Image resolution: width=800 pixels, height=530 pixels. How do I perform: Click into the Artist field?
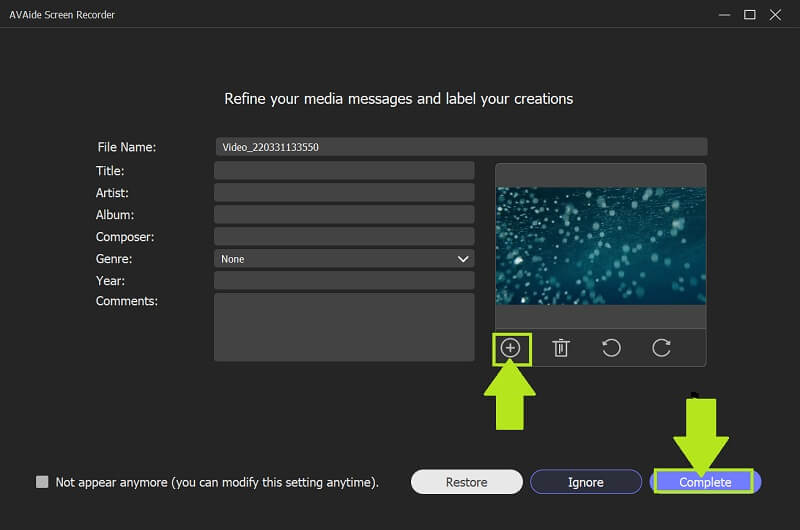pyautogui.click(x=344, y=193)
